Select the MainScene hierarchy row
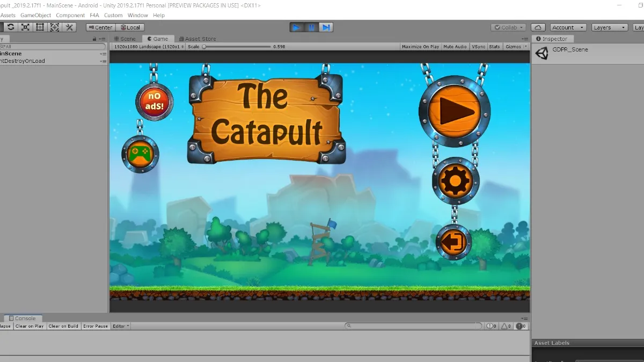 click(53, 54)
